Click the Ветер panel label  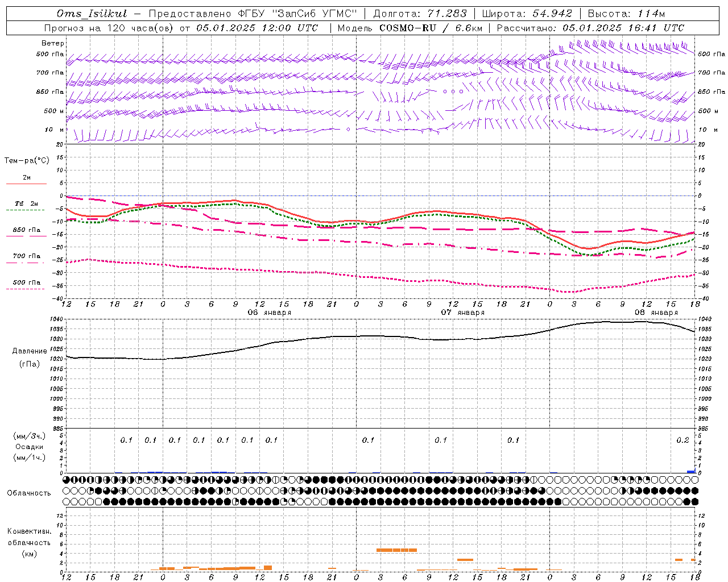click(53, 43)
